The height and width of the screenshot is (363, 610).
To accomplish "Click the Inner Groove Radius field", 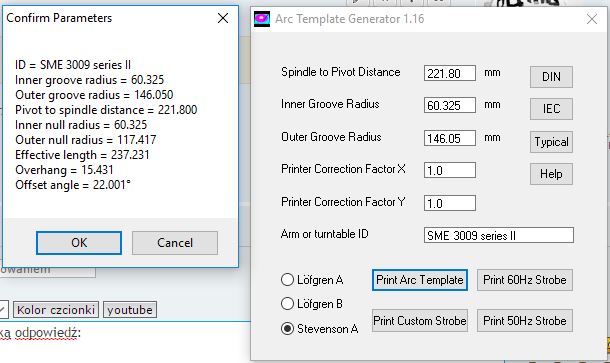I will [x=450, y=105].
